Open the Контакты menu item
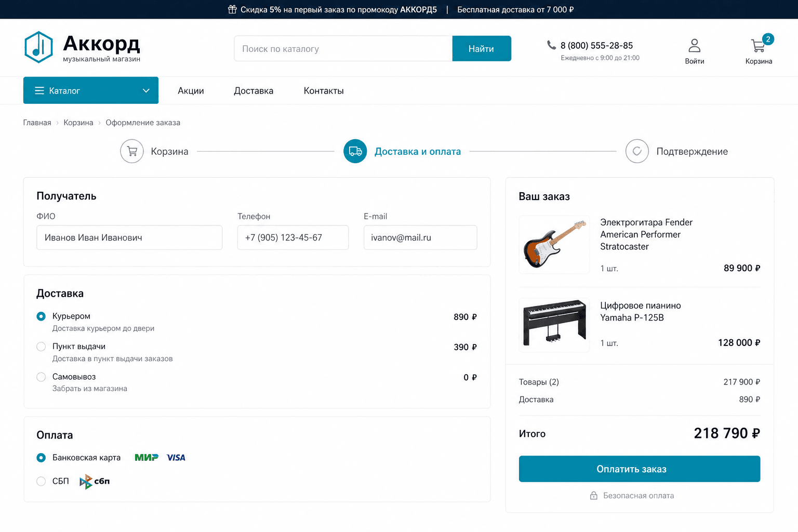Screen dimensions: 798x532 click(324, 91)
